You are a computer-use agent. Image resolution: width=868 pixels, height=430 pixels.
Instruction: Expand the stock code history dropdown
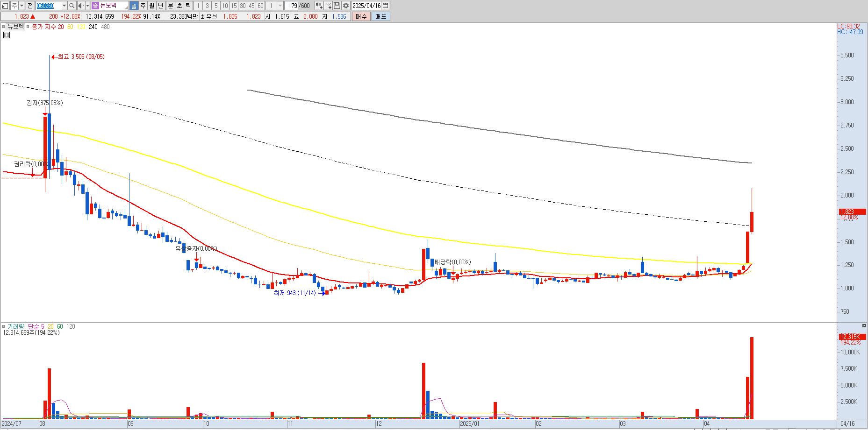64,6
